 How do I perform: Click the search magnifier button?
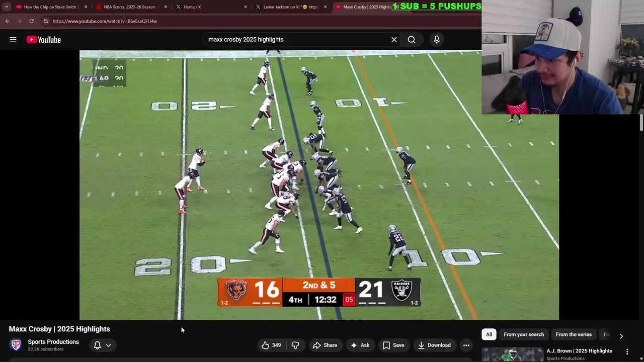(x=412, y=40)
